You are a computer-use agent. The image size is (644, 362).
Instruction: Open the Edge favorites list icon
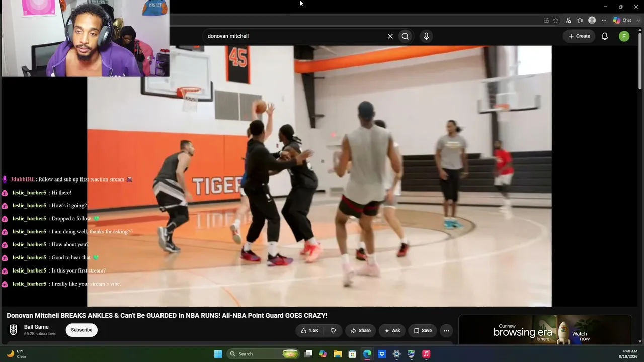pos(580,20)
